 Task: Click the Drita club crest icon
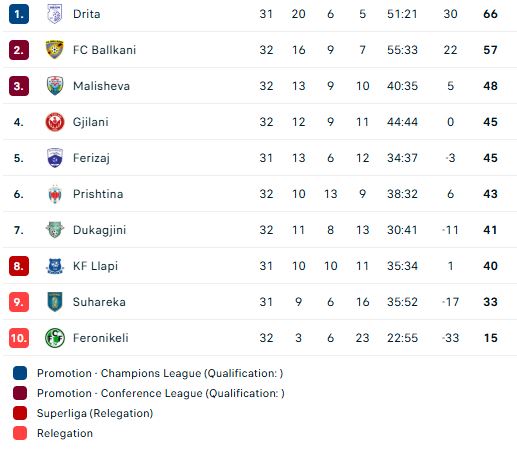55,14
